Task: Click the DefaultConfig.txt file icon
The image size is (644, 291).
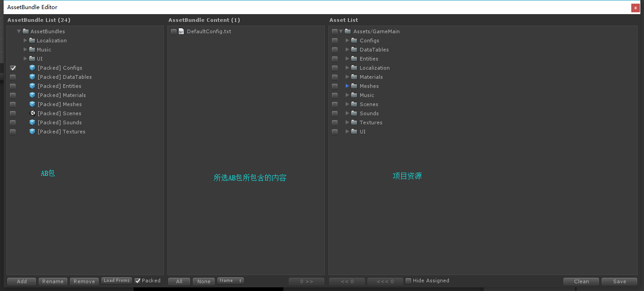Action: pos(181,31)
